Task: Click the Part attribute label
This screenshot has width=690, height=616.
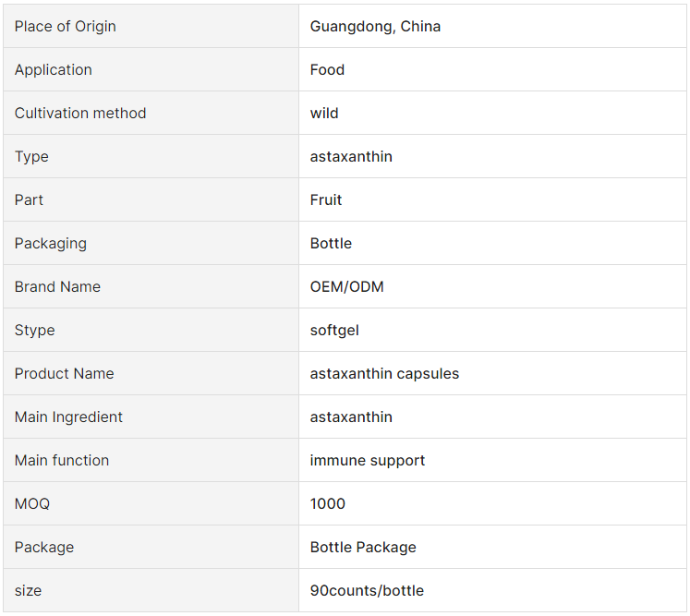Action: (x=29, y=200)
